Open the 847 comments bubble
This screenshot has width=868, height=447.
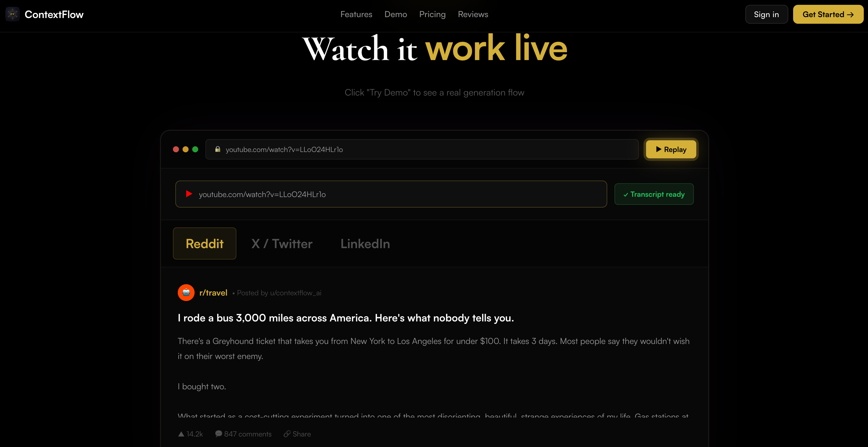click(218, 433)
